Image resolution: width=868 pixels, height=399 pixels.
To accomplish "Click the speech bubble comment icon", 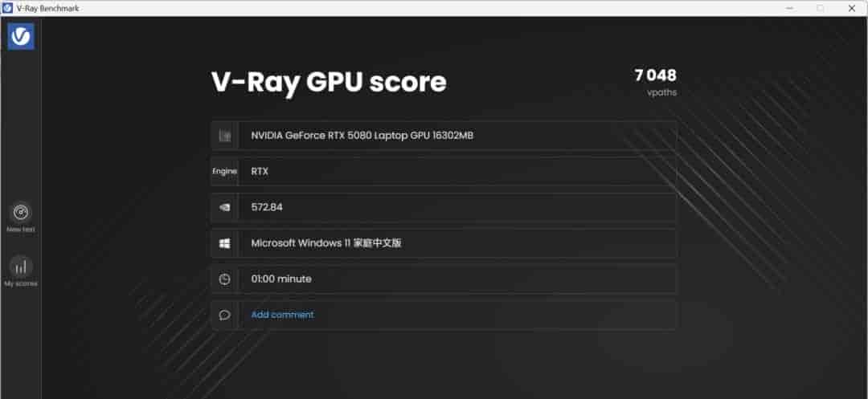I will (x=224, y=315).
